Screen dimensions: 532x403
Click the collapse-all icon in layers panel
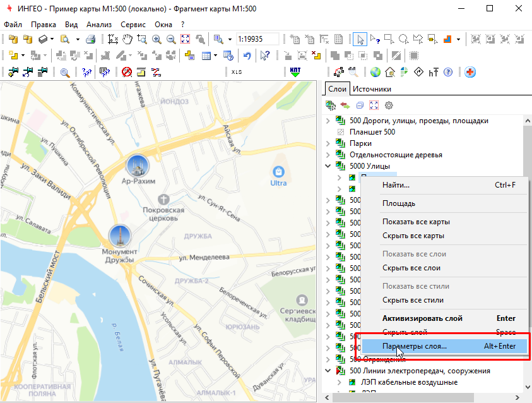click(x=360, y=105)
